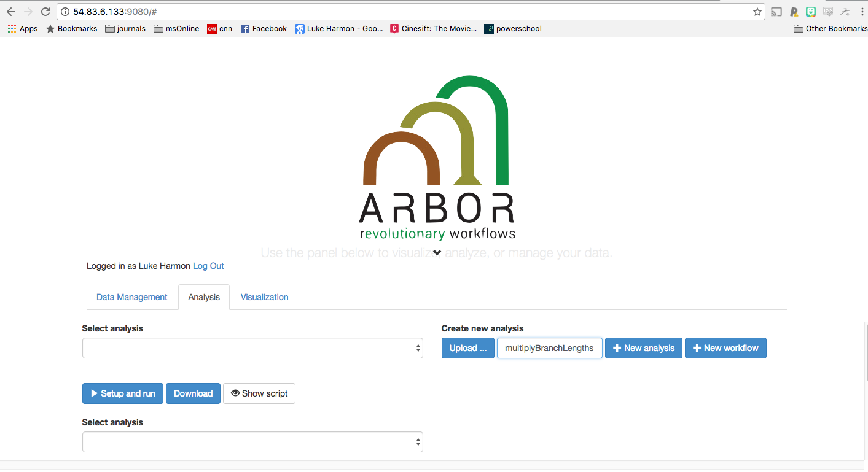
Task: Click the Log Out link
Action: pos(208,266)
